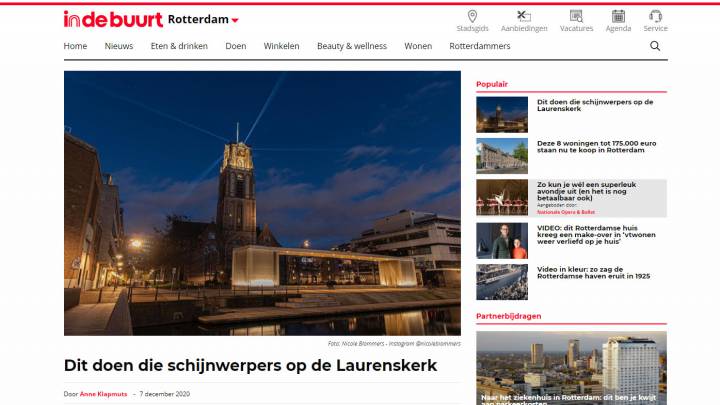Open the Stadsgids location pin icon
This screenshot has height=405, width=720.
click(x=472, y=16)
